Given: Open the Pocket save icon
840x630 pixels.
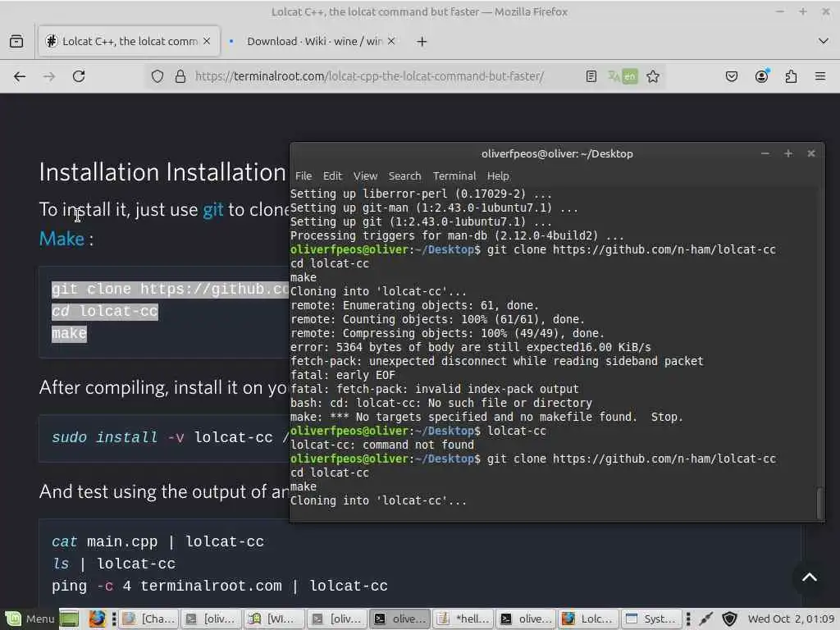Looking at the screenshot, I should [731, 76].
